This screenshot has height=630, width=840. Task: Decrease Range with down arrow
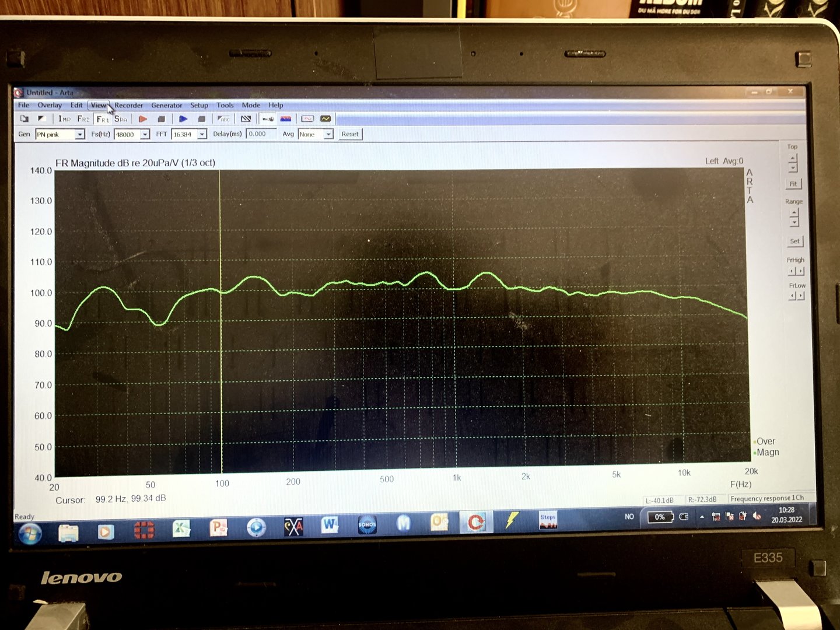click(794, 222)
